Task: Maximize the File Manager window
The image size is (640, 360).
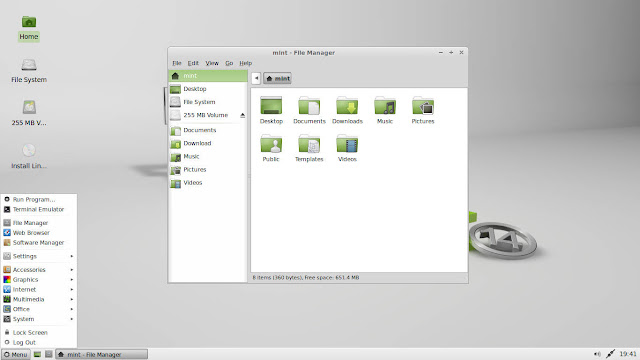Action: coord(451,53)
